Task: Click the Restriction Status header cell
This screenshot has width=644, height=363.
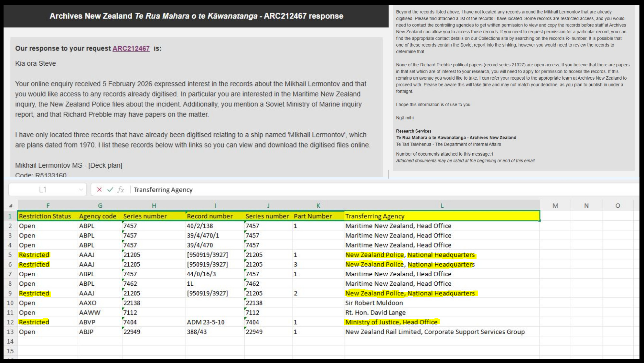Action: tap(45, 216)
